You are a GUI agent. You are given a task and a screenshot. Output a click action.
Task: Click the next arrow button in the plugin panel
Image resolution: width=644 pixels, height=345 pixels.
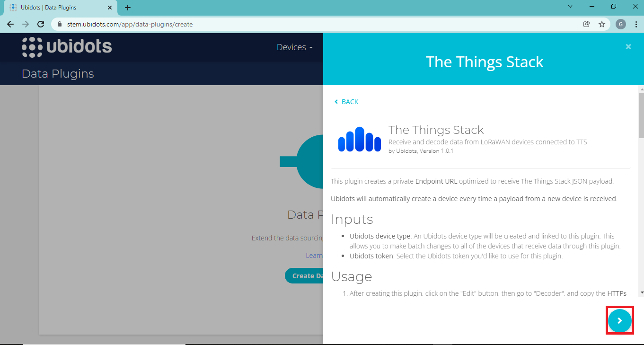(x=619, y=321)
